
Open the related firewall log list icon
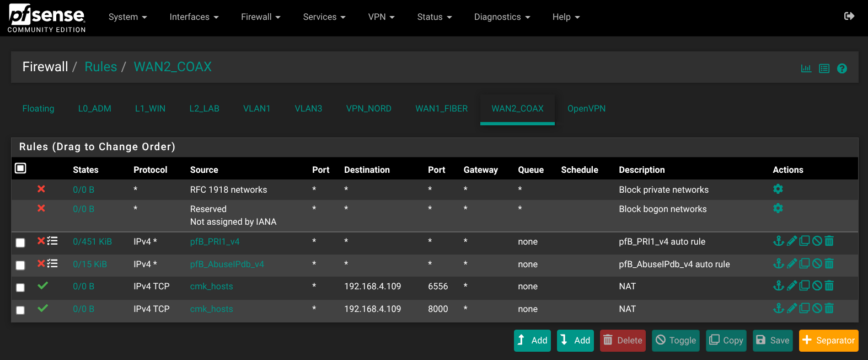pyautogui.click(x=824, y=69)
